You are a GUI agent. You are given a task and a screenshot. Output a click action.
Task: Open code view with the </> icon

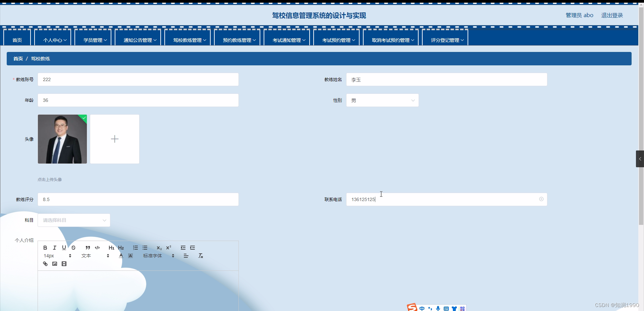(97, 248)
